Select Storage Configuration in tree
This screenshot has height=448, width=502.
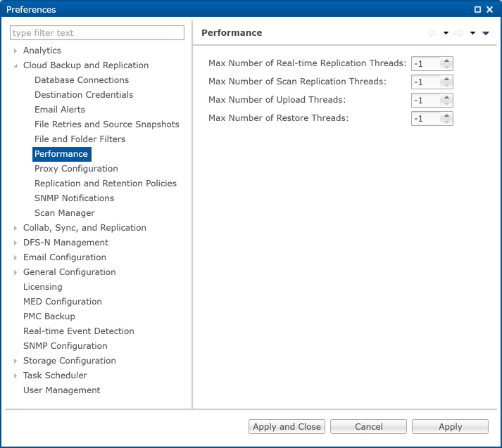coord(70,360)
